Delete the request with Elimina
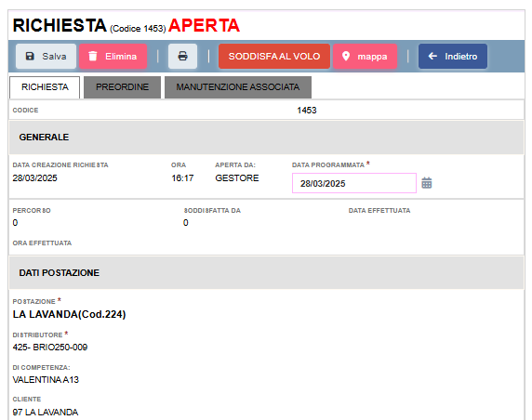Screen dimensions: 532x420 click(x=113, y=57)
